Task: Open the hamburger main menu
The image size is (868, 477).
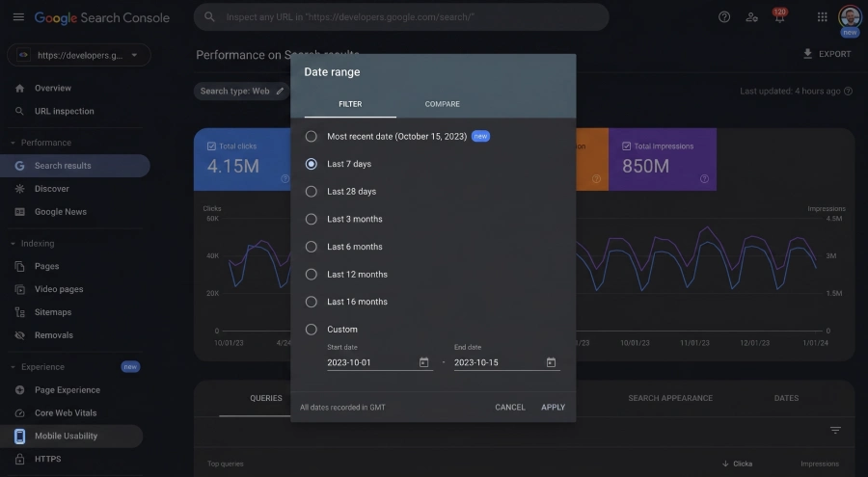Action: (18, 17)
